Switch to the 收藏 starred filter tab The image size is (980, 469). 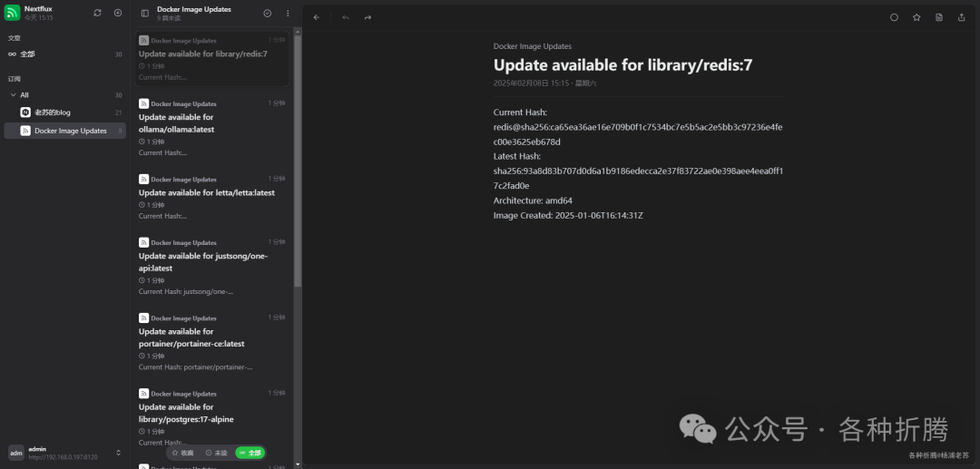pos(183,453)
